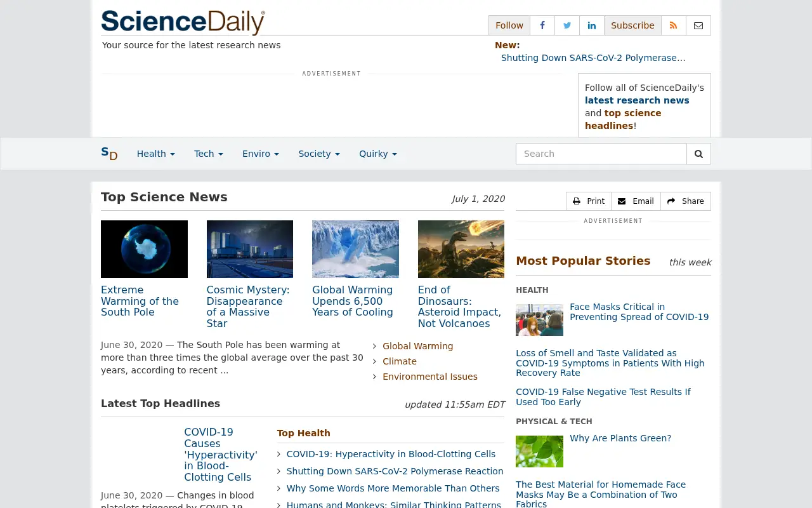
Task: Email this page
Action: (x=636, y=201)
